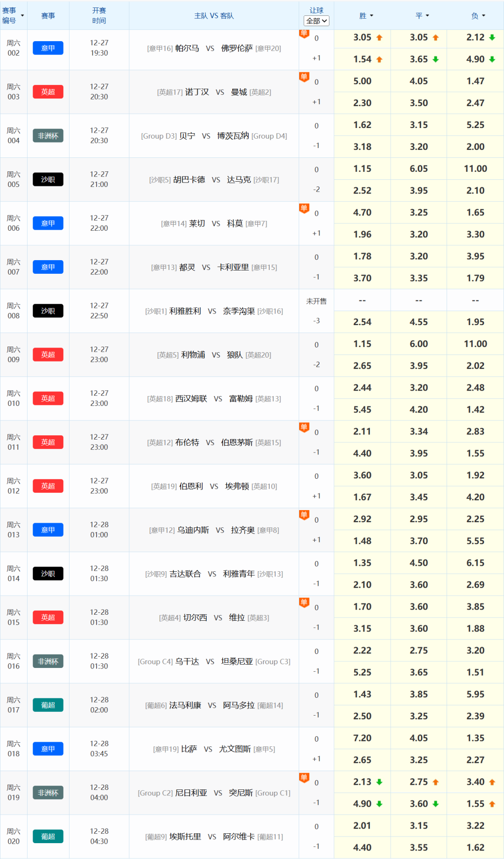Click the 单 badge on match 013
504x859 pixels.
point(304,515)
